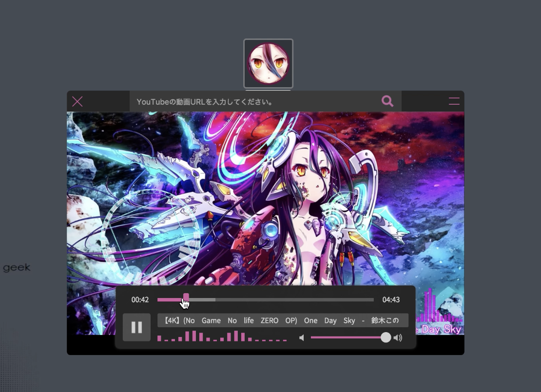
Task: Click the total duration 04:43
Action: [391, 299]
